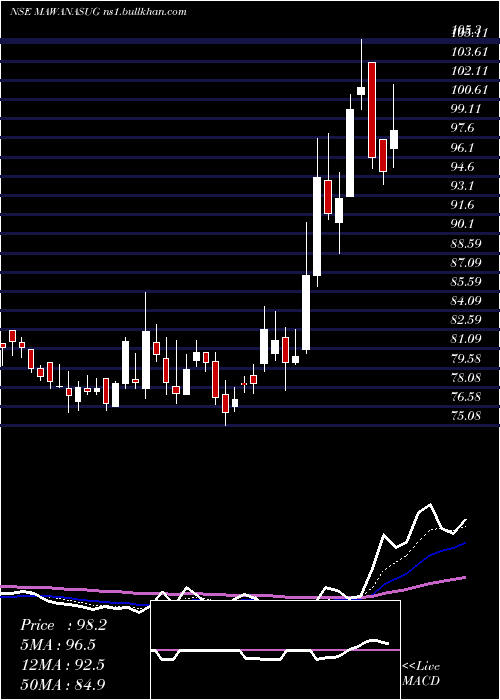Click the 85.59 price axis label
The height and width of the screenshot is (700, 500).
pos(466,282)
